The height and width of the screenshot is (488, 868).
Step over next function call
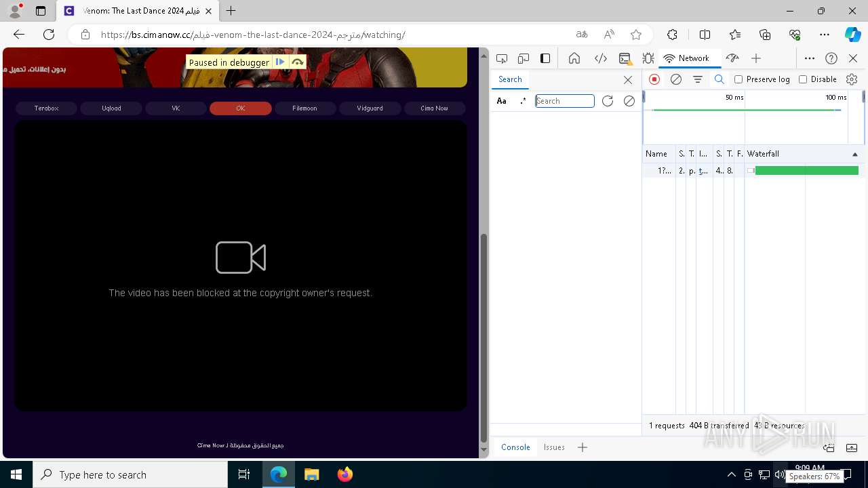click(x=297, y=62)
